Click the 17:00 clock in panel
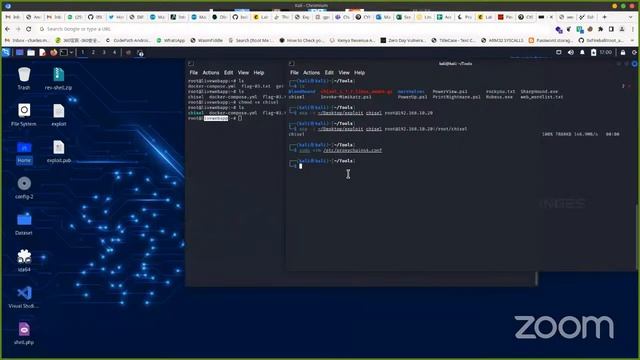640x360 pixels. [x=606, y=52]
